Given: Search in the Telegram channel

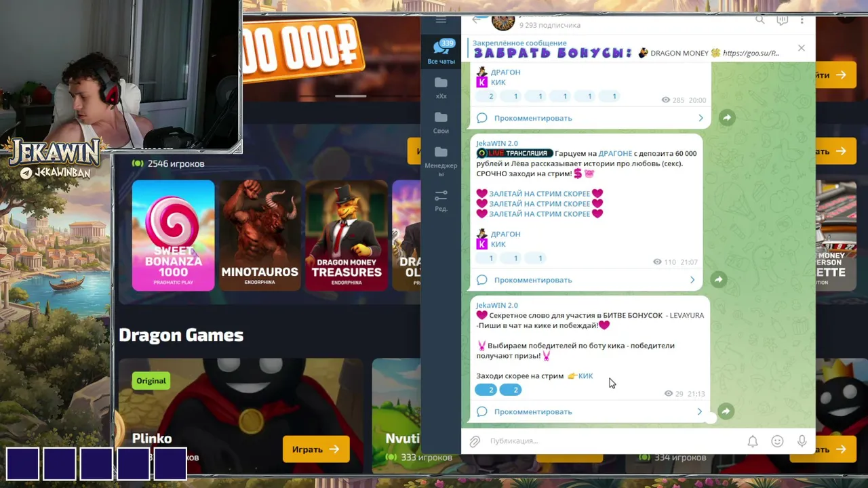Looking at the screenshot, I should pos(759,20).
